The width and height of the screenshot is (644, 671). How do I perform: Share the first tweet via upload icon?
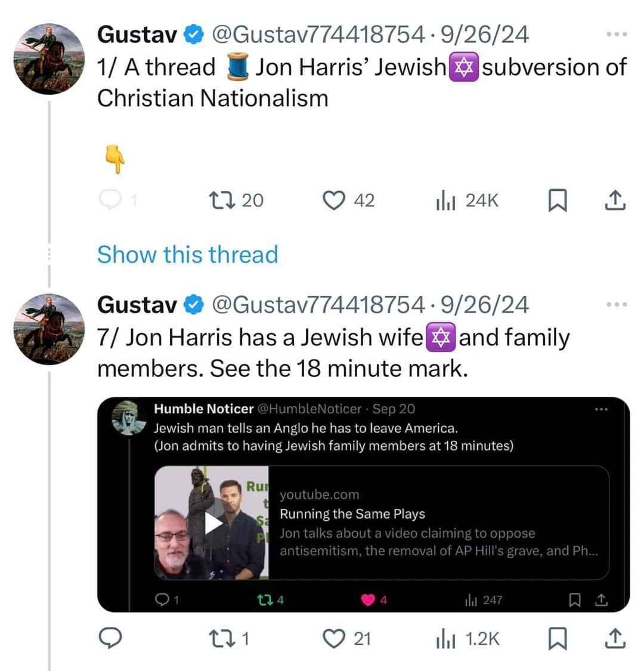tap(615, 200)
